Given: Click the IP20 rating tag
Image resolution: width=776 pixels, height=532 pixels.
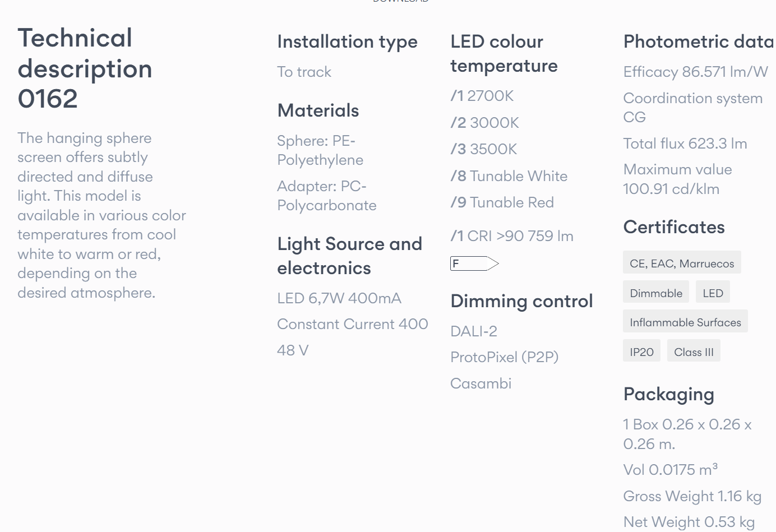Looking at the screenshot, I should point(641,351).
